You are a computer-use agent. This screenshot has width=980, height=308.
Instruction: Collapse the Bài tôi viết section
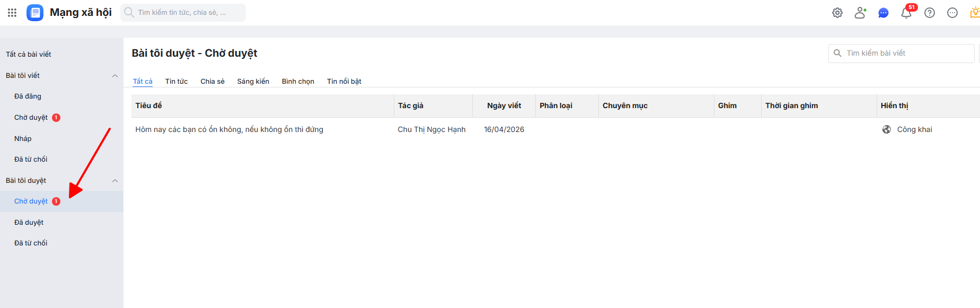tap(115, 76)
